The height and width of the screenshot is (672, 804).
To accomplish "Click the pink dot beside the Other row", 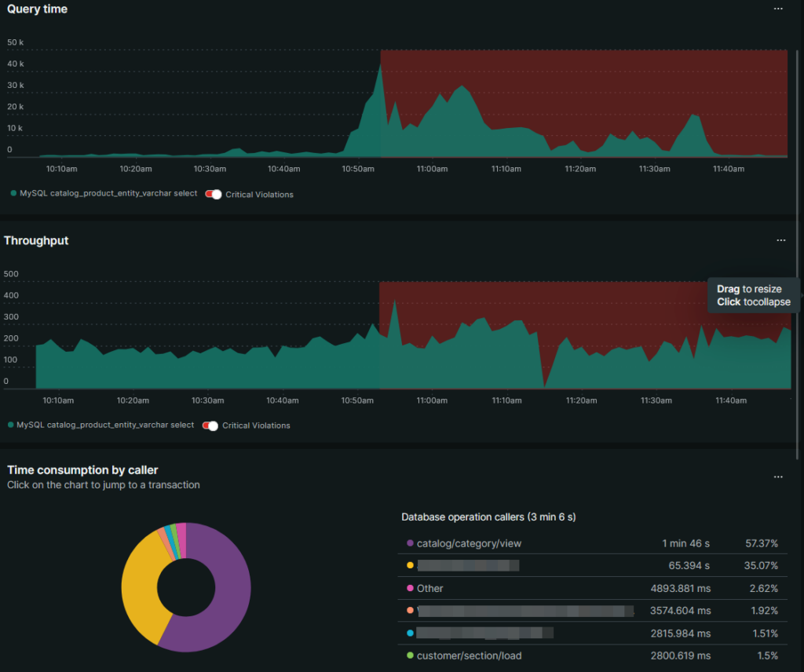I will [411, 588].
